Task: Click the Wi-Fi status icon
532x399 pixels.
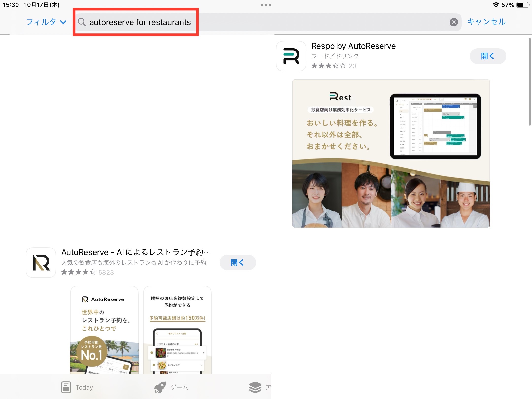Action: tap(496, 5)
